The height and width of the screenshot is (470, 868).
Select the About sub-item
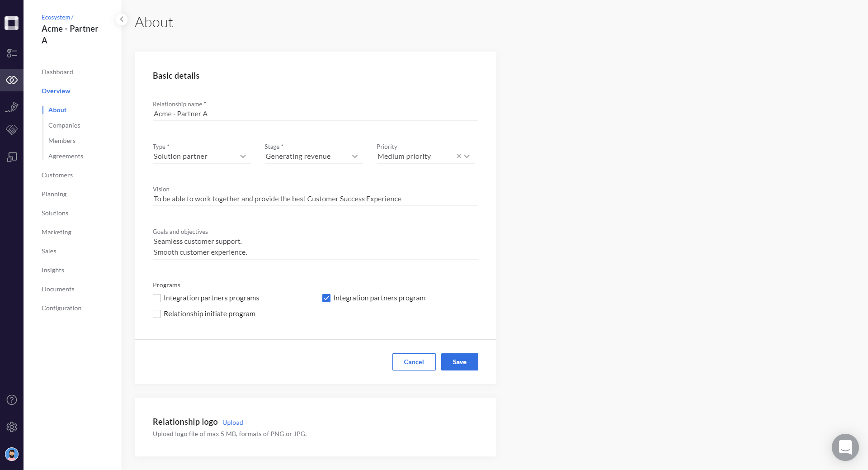point(57,110)
